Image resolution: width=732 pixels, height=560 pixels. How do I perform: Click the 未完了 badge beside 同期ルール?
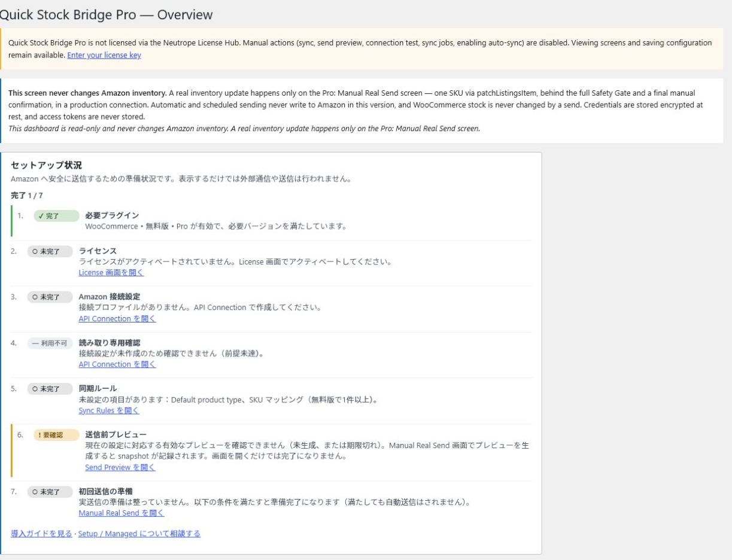50,389
